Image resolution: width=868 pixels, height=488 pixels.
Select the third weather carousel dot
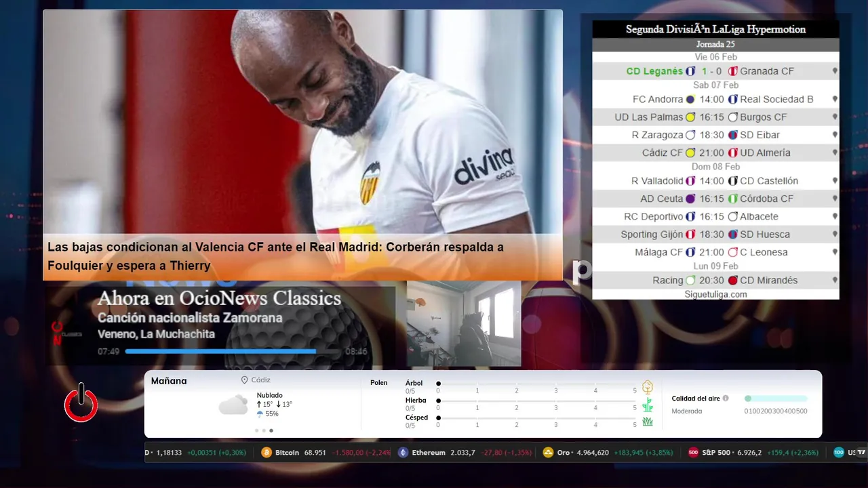271,430
